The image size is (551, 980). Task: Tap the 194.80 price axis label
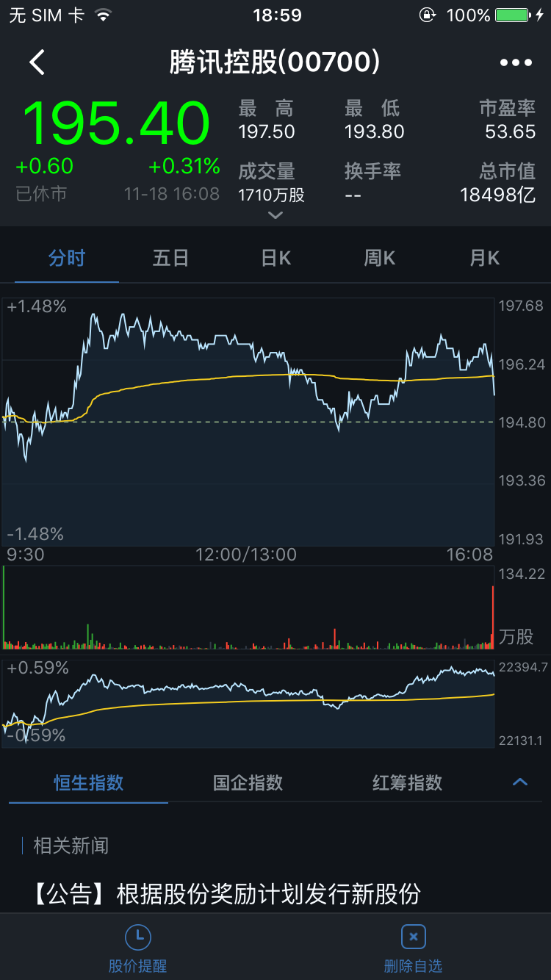click(521, 422)
